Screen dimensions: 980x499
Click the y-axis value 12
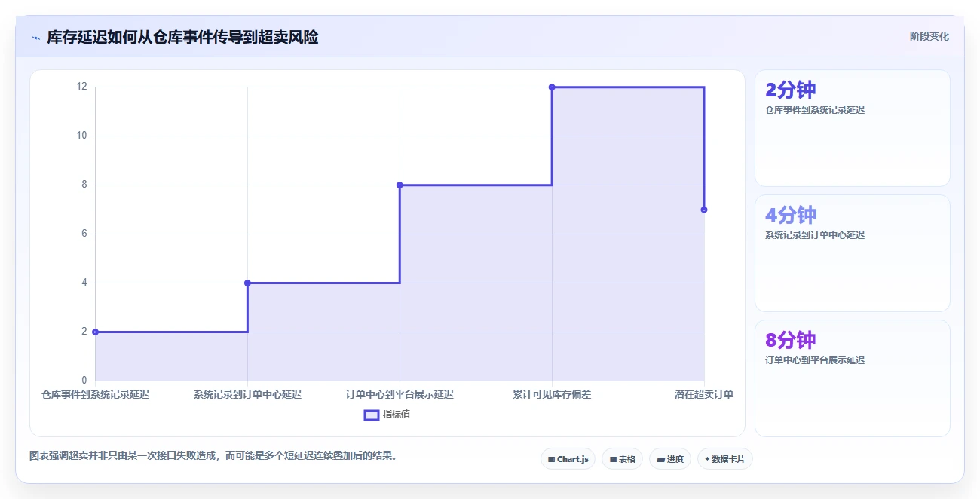81,87
